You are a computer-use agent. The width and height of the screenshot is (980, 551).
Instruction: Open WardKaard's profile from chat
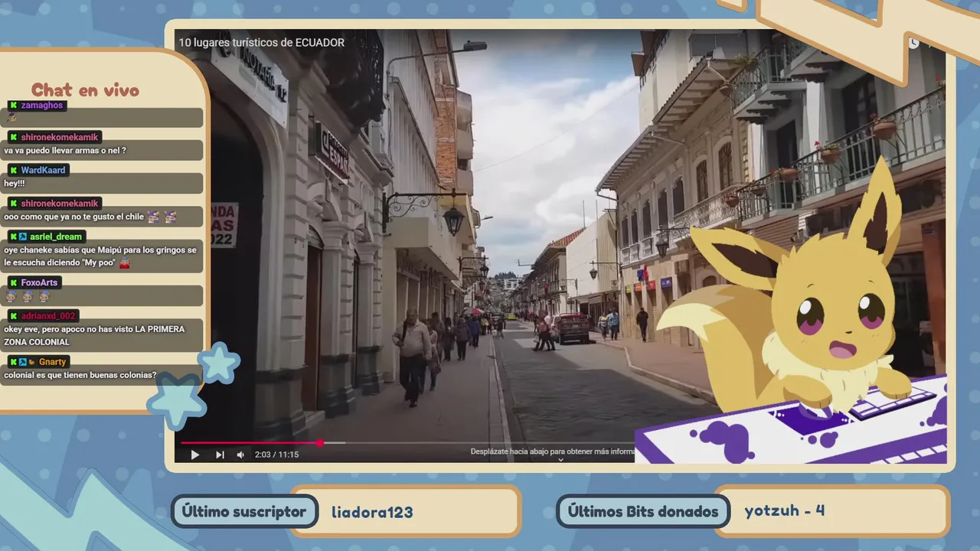[x=44, y=170]
